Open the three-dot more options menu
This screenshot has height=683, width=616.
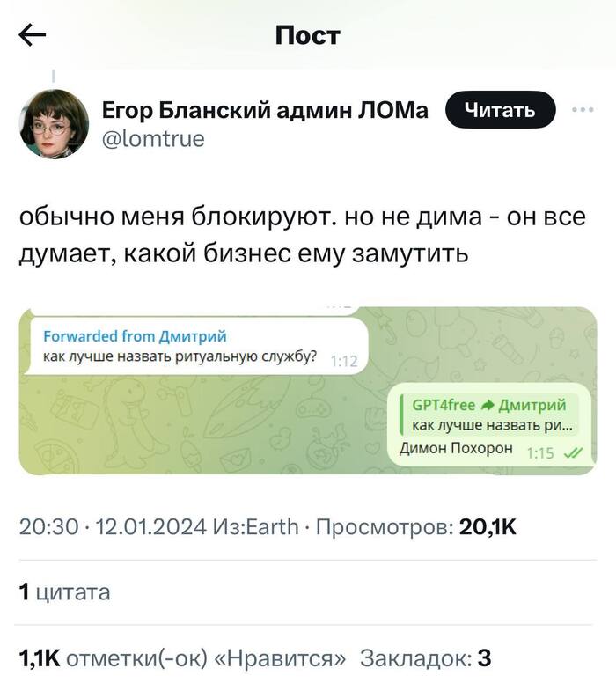click(x=583, y=110)
